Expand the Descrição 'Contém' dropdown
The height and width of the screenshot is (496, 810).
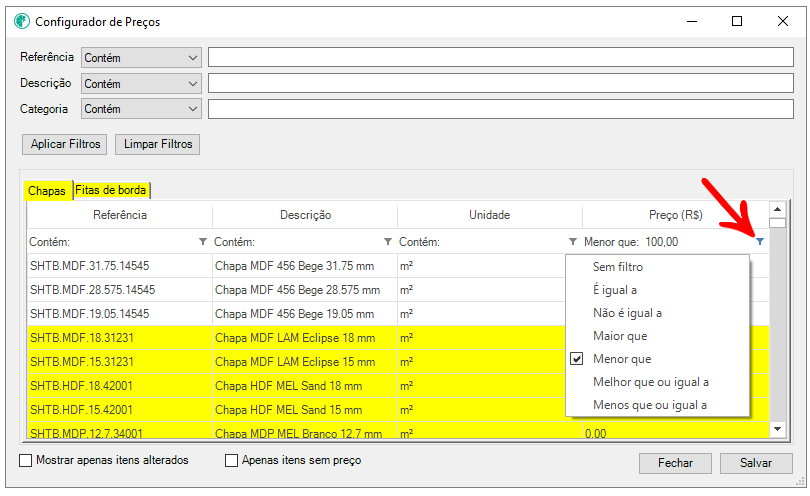pyautogui.click(x=141, y=84)
